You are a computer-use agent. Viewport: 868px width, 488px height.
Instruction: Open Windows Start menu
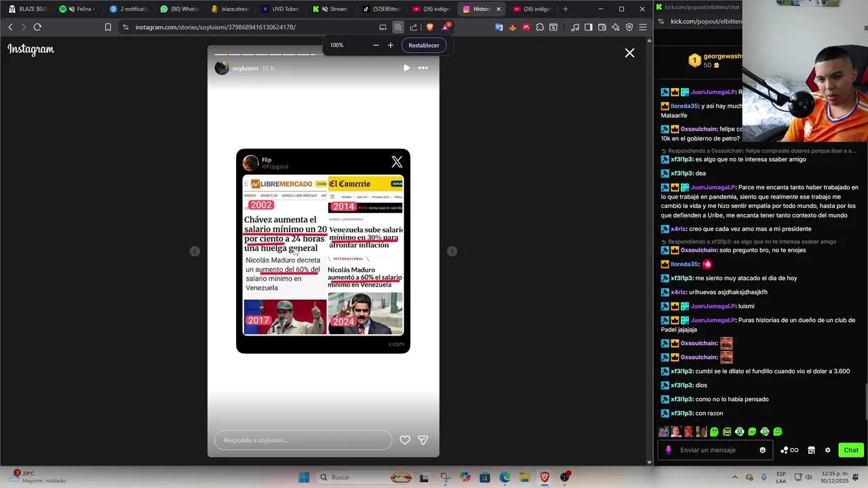(304, 477)
